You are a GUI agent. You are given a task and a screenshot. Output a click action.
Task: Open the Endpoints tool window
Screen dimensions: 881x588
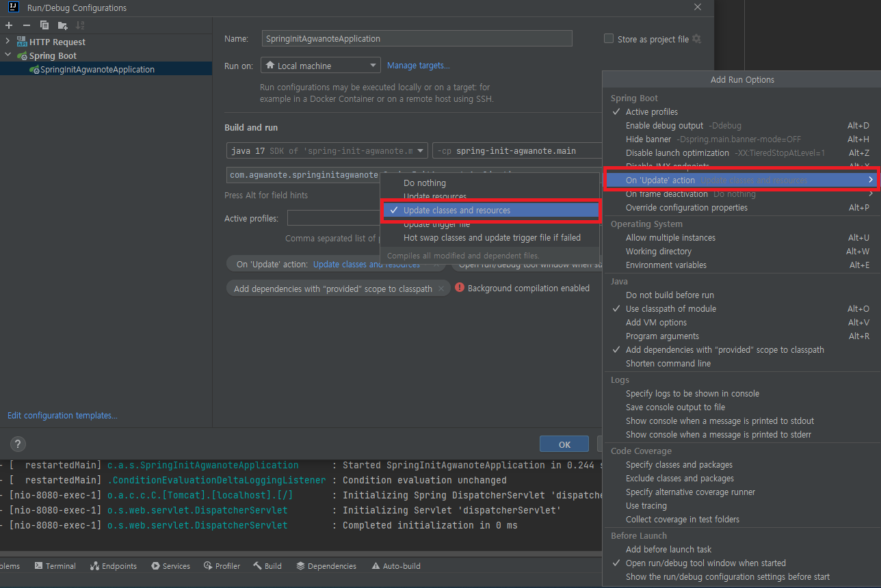113,566
